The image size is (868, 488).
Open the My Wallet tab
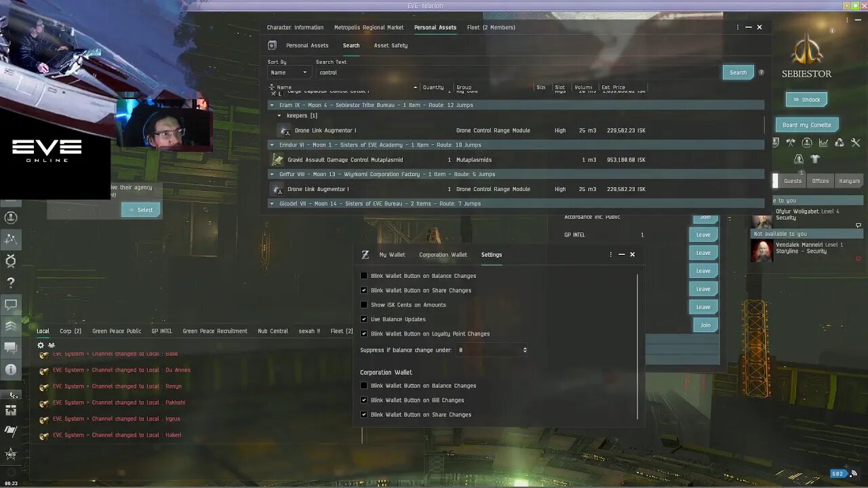click(x=392, y=255)
